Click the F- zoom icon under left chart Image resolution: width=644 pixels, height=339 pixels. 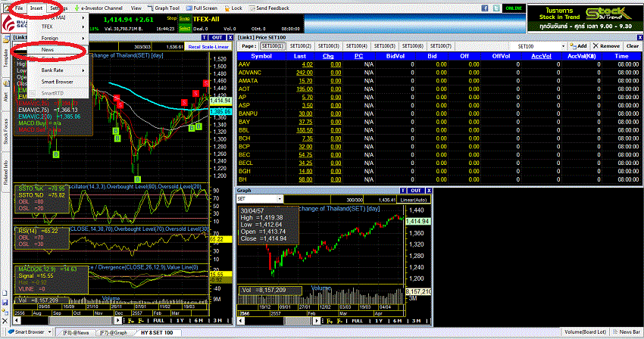pos(141,321)
